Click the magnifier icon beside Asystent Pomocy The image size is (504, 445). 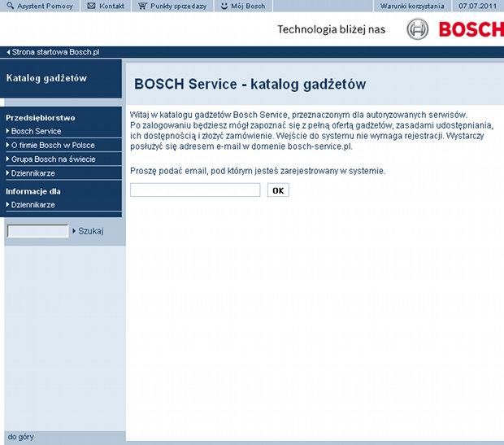[x=10, y=6]
